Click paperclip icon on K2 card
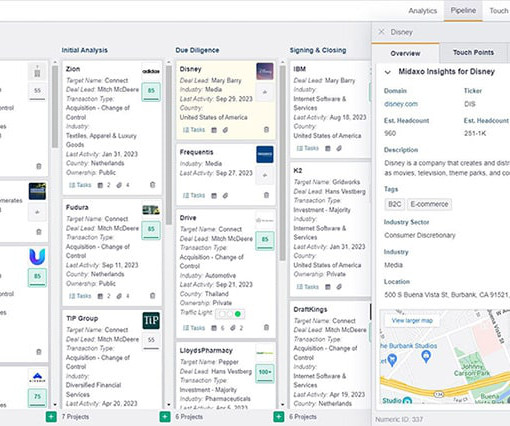This screenshot has width=510, height=426. coord(339,287)
